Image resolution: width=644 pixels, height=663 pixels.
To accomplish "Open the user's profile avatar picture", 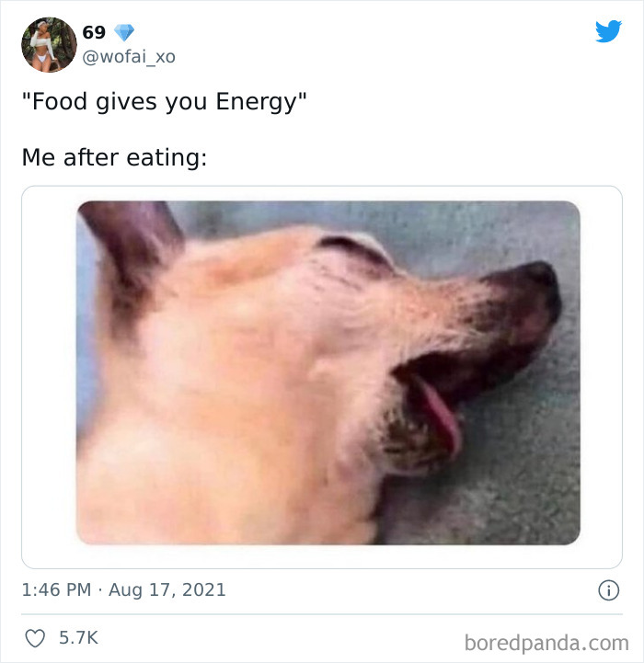I will pyautogui.click(x=49, y=44).
